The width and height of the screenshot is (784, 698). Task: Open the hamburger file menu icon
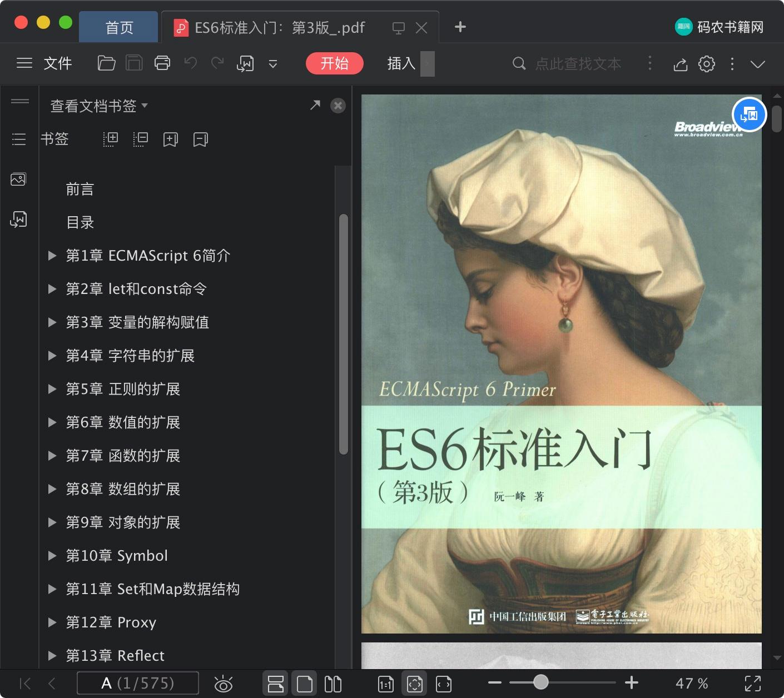tap(24, 63)
